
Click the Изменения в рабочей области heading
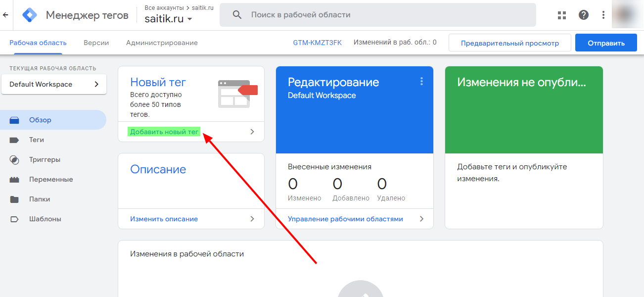187,254
